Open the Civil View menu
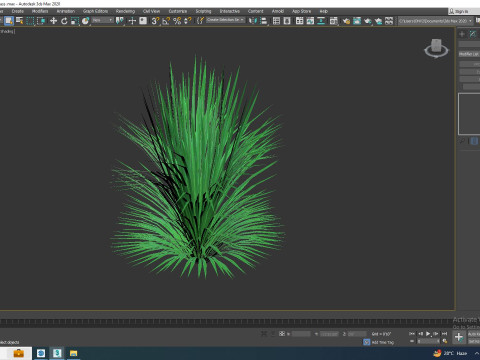 click(151, 11)
